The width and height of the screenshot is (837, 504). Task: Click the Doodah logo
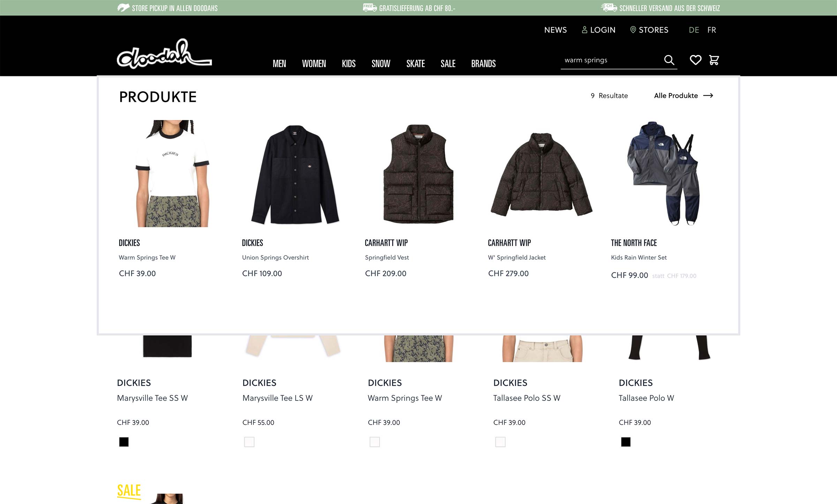(x=164, y=54)
